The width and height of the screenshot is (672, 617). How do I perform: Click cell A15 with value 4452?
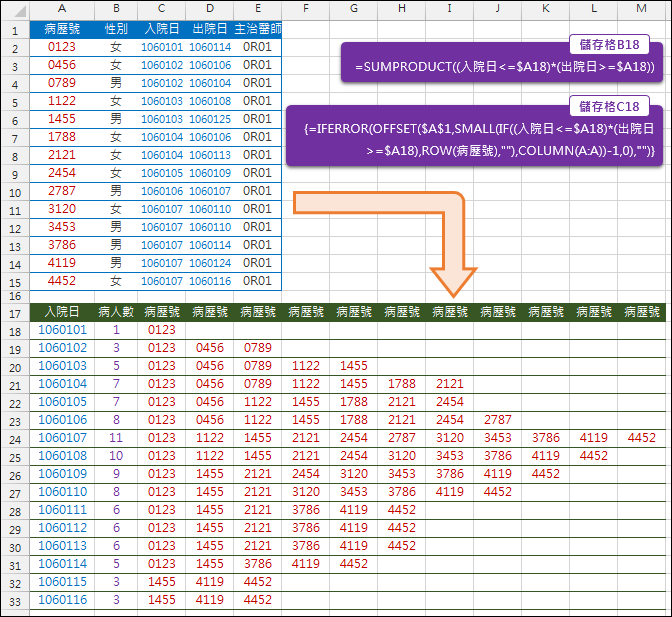pyautogui.click(x=62, y=281)
